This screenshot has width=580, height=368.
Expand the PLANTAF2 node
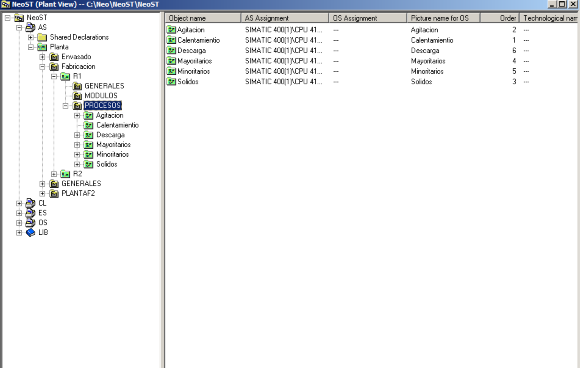[x=42, y=193]
